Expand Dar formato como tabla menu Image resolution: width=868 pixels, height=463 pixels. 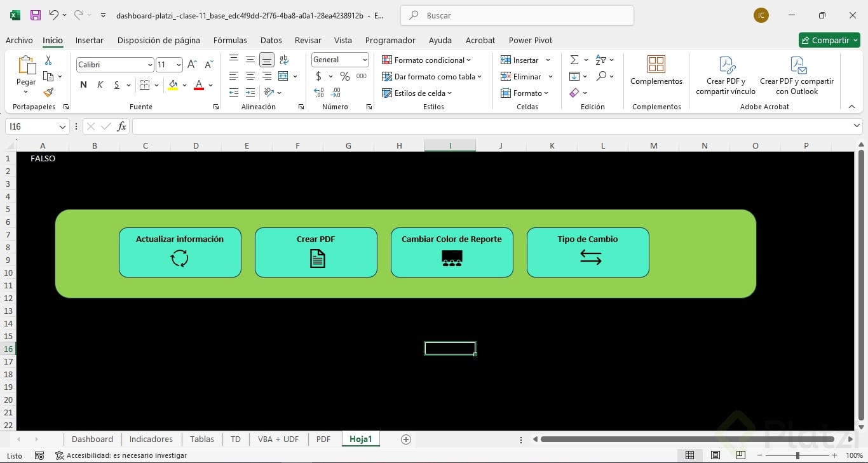click(431, 76)
